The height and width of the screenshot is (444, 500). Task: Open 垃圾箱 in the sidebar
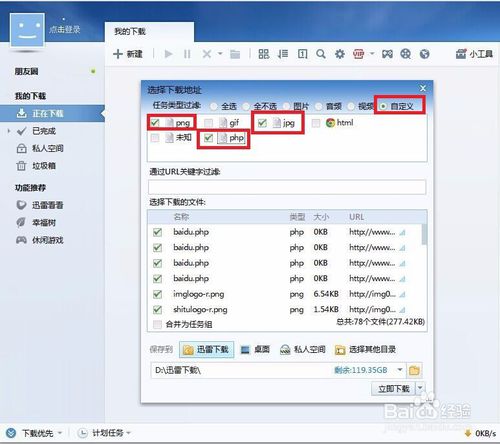44,166
